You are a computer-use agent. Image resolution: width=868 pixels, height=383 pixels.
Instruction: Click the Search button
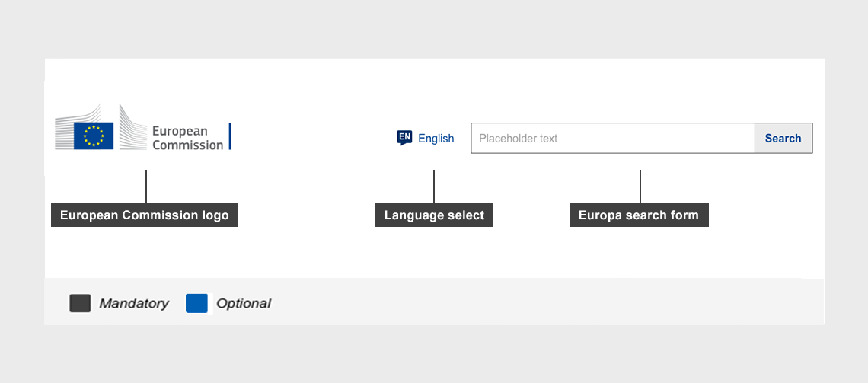pos(783,139)
